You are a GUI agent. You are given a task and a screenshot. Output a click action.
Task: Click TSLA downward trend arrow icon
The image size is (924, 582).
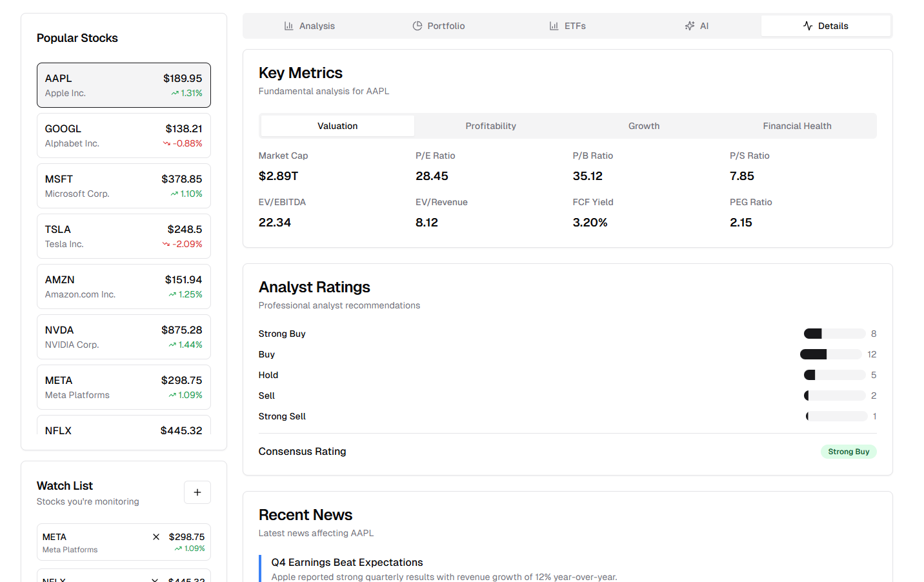tap(166, 245)
